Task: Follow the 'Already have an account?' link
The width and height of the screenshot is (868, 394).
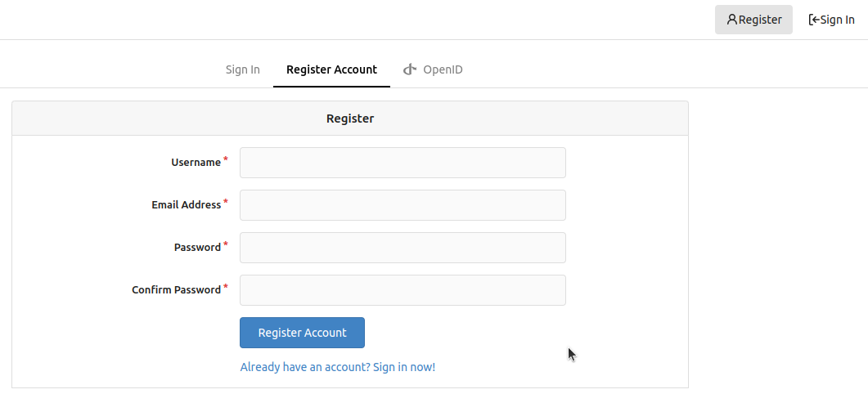Action: pos(338,367)
